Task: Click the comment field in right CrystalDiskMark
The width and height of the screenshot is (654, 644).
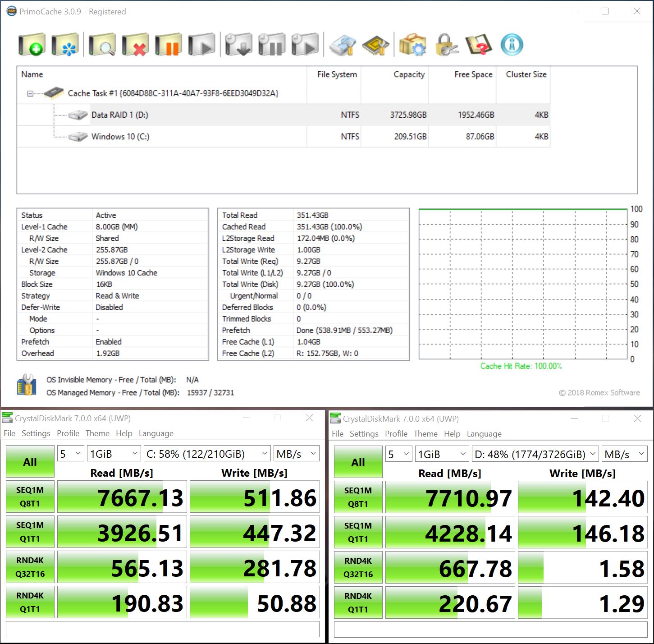Action: point(491,630)
